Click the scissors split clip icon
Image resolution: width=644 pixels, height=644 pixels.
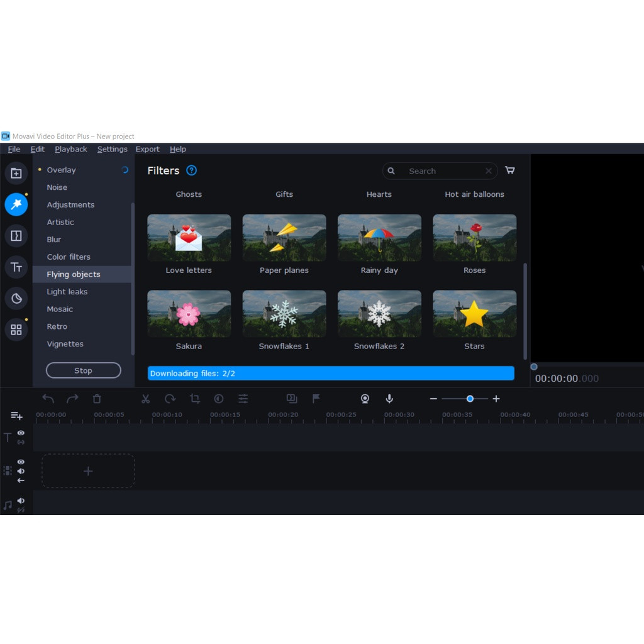145,399
